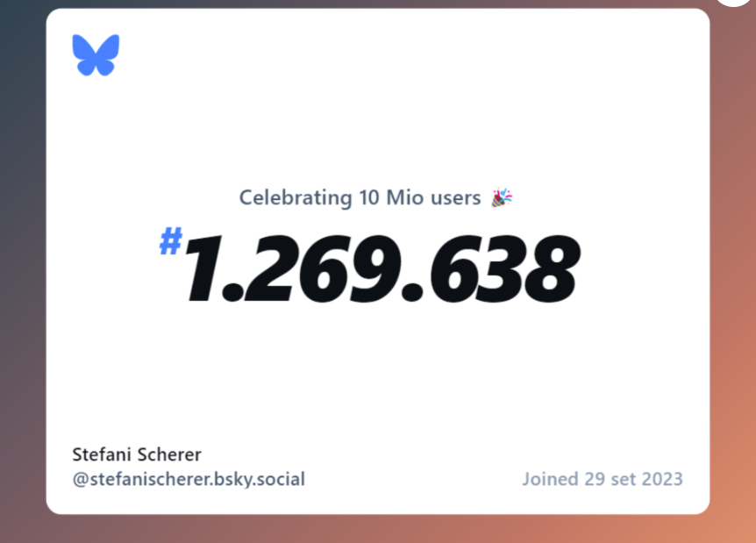The height and width of the screenshot is (543, 756).
Task: Click the first name "Stefani"
Action: [x=100, y=454]
